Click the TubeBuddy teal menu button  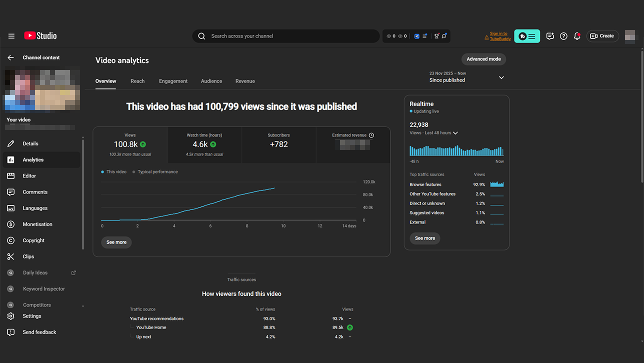pyautogui.click(x=527, y=36)
